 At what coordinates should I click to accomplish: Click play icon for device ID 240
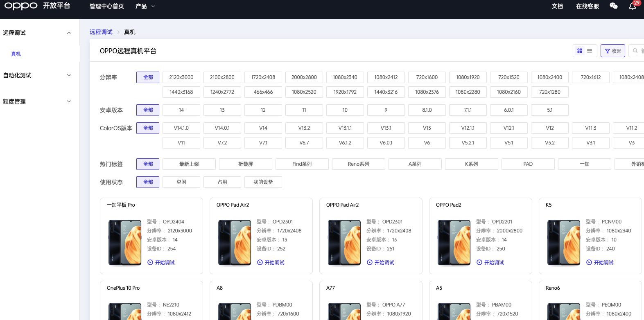pos(589,262)
